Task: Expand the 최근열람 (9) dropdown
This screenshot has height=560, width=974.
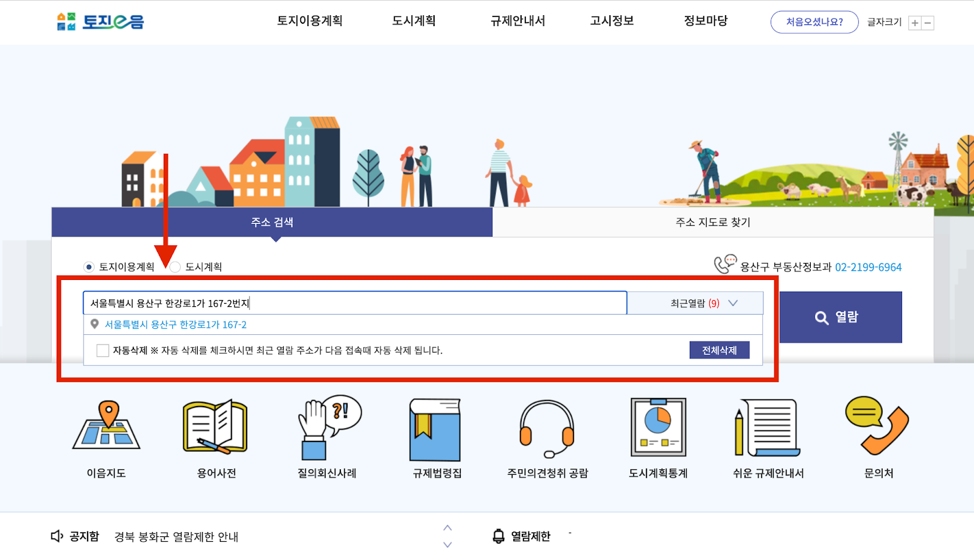Action: coord(695,303)
